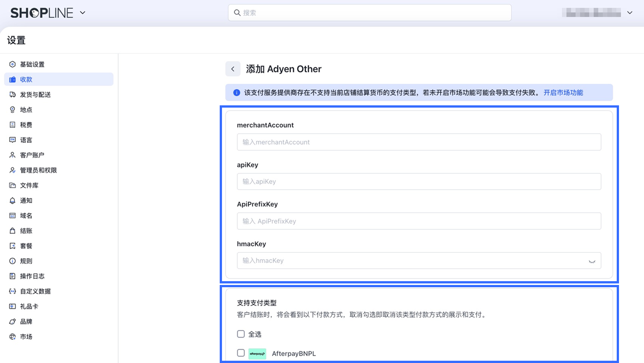The height and width of the screenshot is (363, 644).
Task: Click the 收款 wallet icon
Action: pyautogui.click(x=13, y=80)
